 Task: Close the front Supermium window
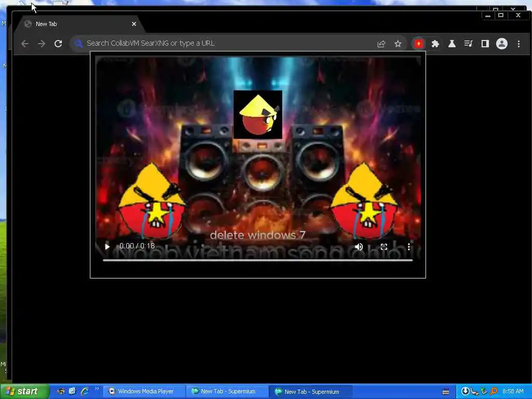(x=518, y=15)
